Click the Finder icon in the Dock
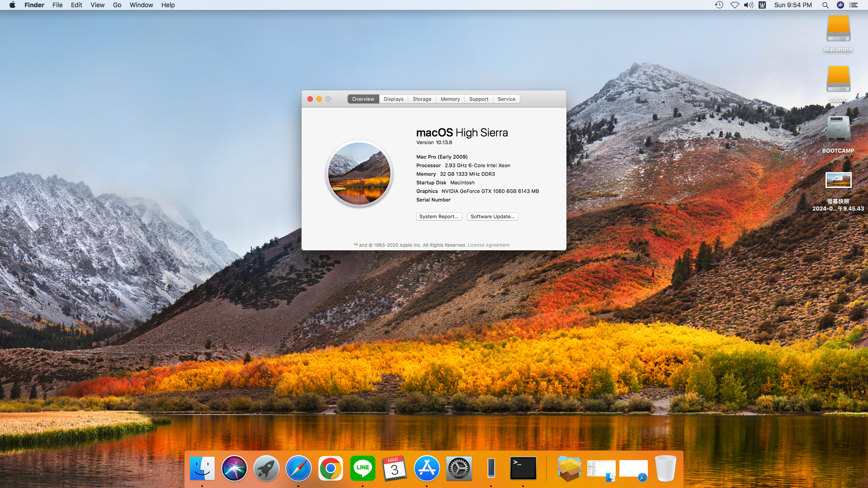Image resolution: width=868 pixels, height=488 pixels. click(x=202, y=469)
